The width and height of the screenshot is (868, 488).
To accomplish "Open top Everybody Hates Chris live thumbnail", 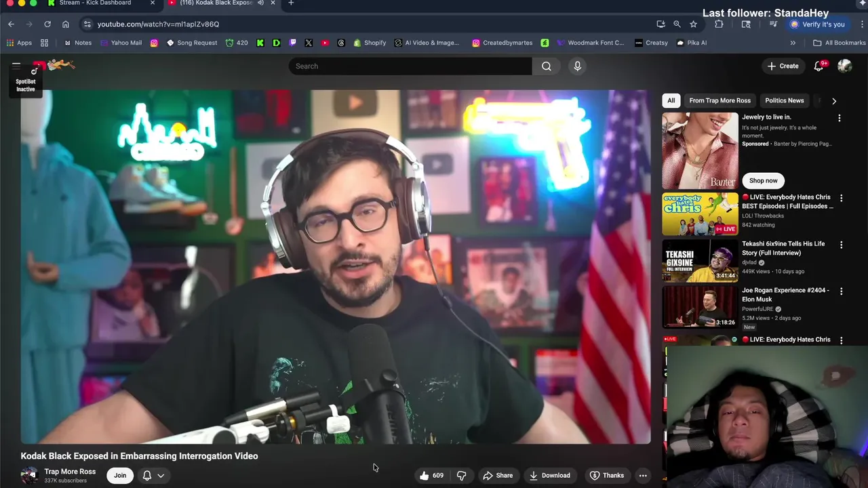I will coord(700,213).
